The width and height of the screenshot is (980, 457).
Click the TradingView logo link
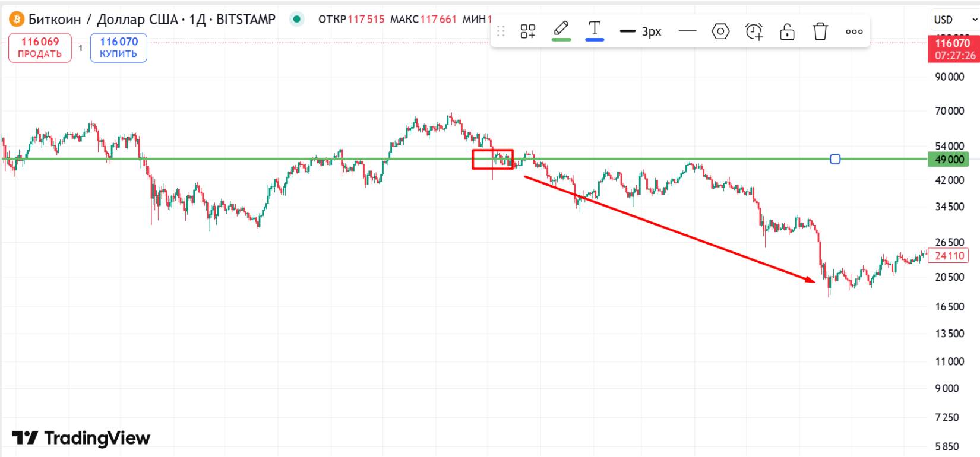coord(81,438)
